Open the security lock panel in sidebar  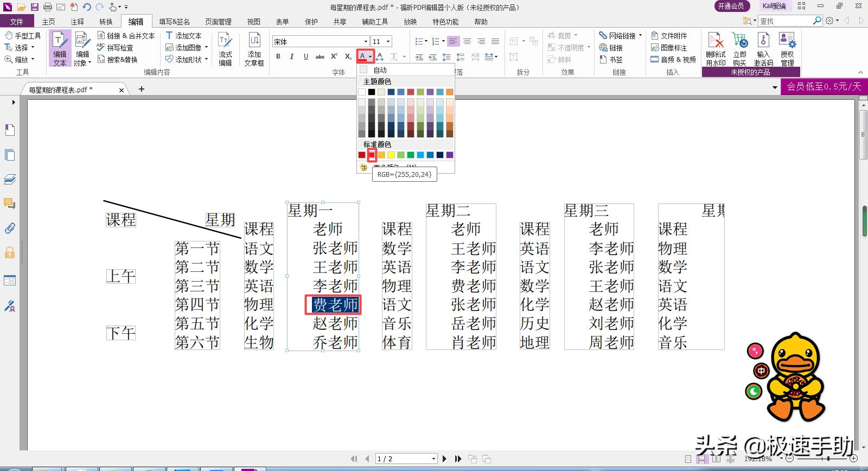pos(10,253)
